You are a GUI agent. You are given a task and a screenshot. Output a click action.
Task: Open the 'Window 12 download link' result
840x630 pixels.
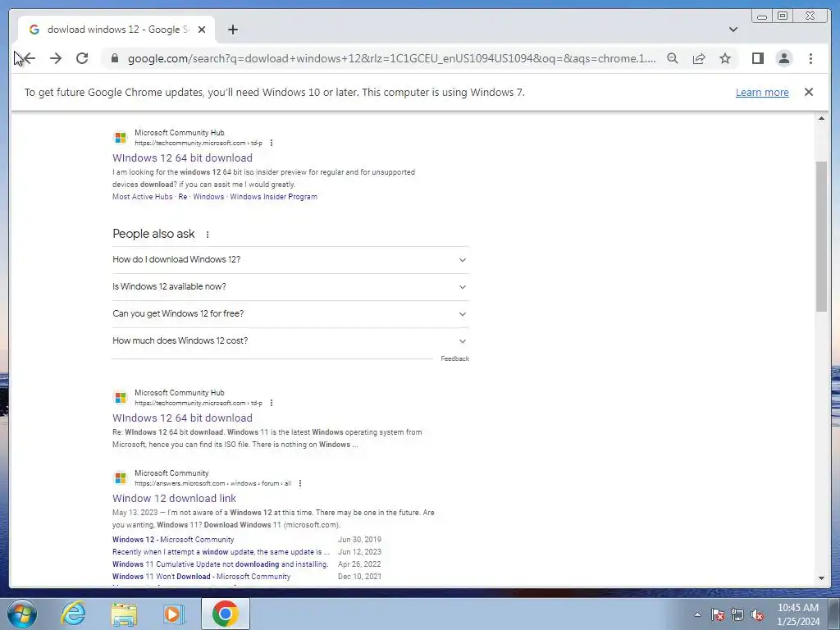tap(174, 498)
